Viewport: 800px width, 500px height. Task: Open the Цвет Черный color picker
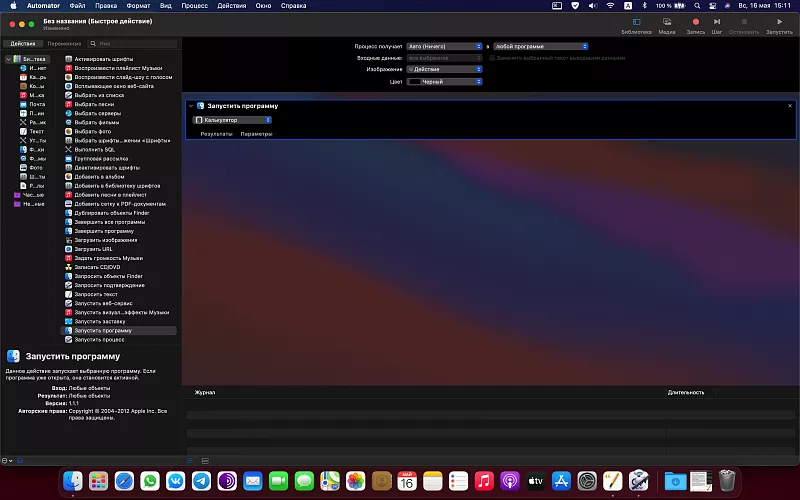442,82
